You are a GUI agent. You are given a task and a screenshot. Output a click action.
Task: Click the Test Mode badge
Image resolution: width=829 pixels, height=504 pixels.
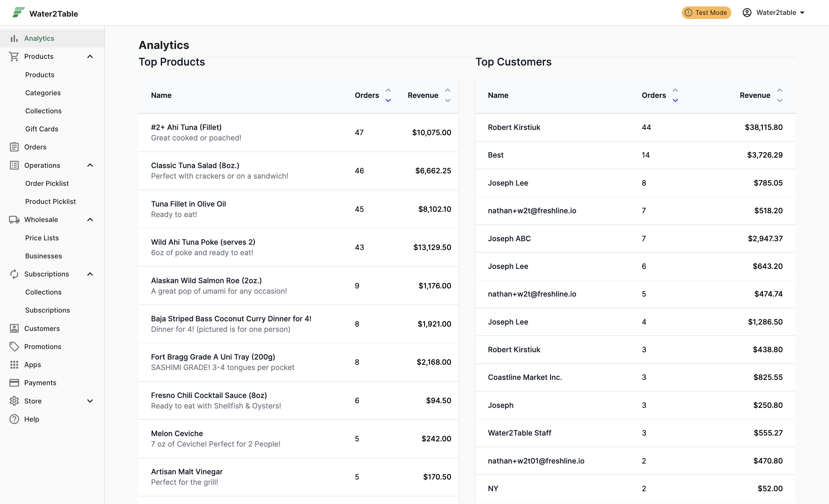pyautogui.click(x=706, y=13)
